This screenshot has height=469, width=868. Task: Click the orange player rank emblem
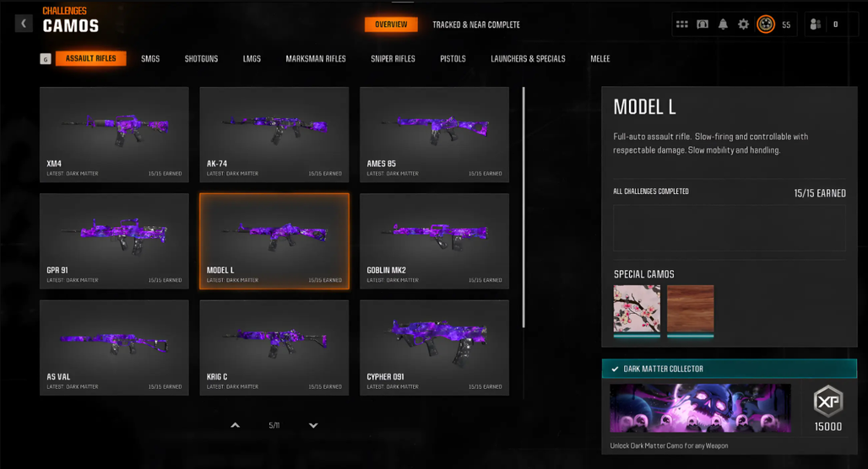(x=766, y=24)
